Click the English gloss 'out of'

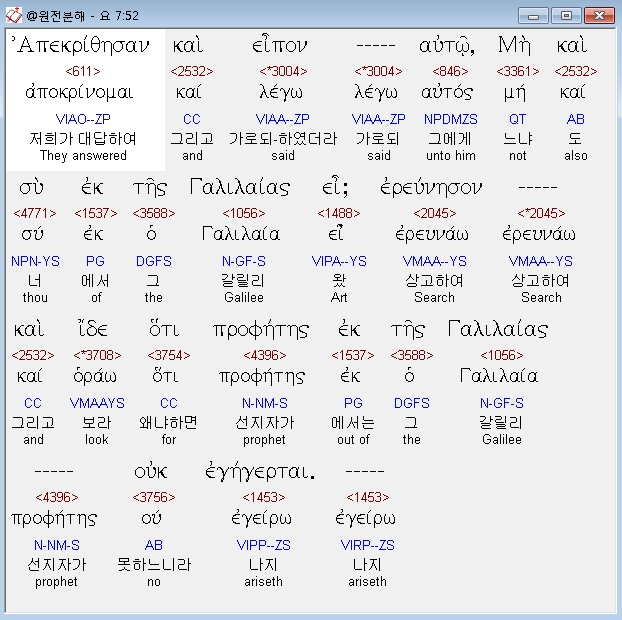[353, 440]
